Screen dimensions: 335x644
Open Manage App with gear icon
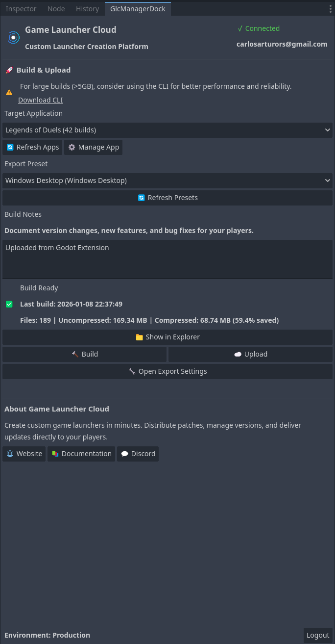click(93, 147)
